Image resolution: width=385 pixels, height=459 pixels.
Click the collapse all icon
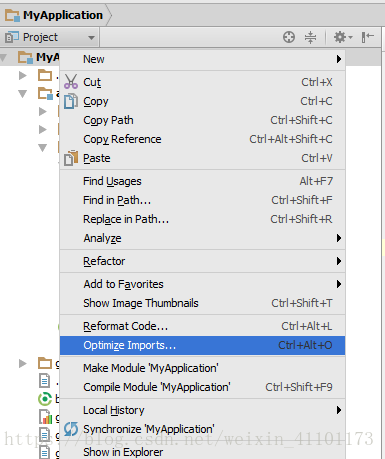310,37
